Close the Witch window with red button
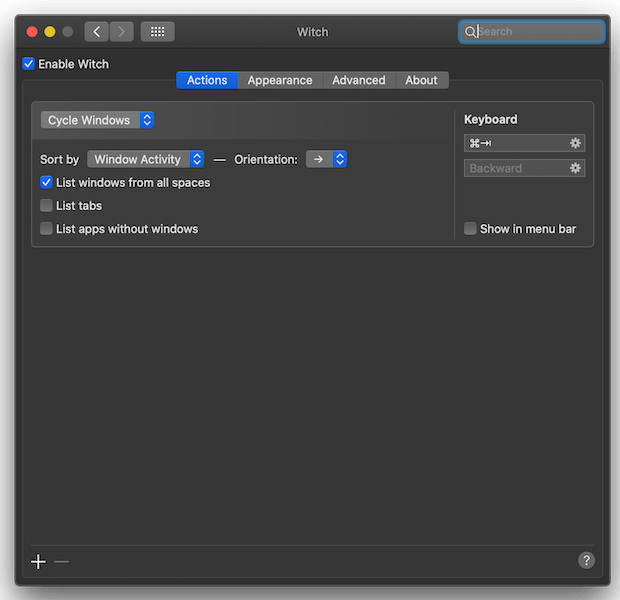Viewport: 620px width, 600px height. coord(32,32)
